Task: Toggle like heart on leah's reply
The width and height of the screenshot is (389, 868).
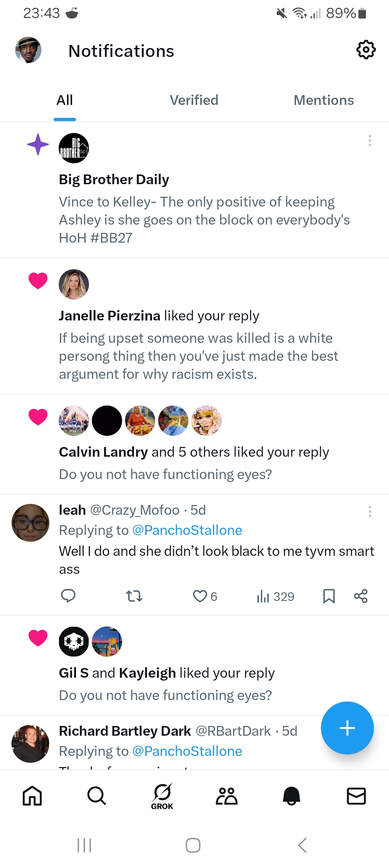Action: (200, 596)
